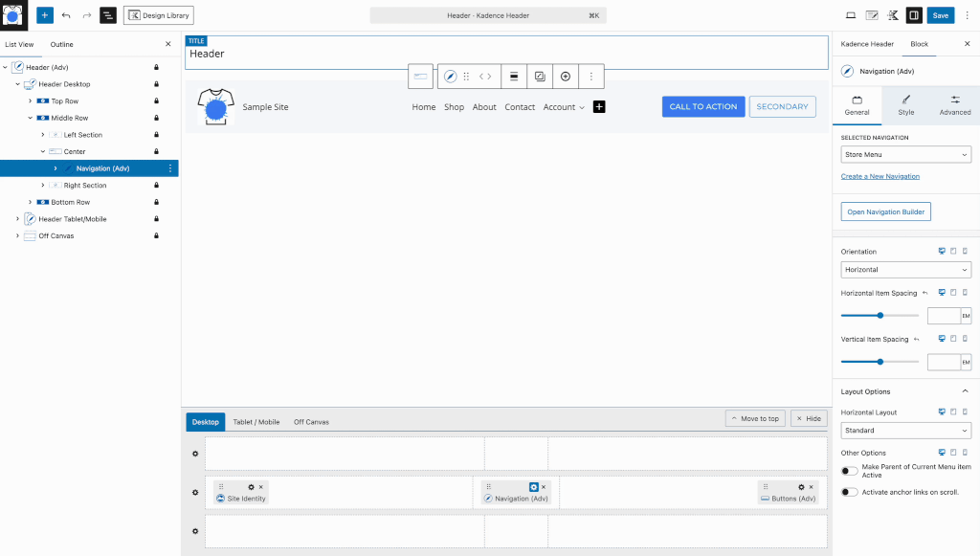Screen dimensions: 980x556
Task: Click the block inserter plus button
Action: [45, 15]
